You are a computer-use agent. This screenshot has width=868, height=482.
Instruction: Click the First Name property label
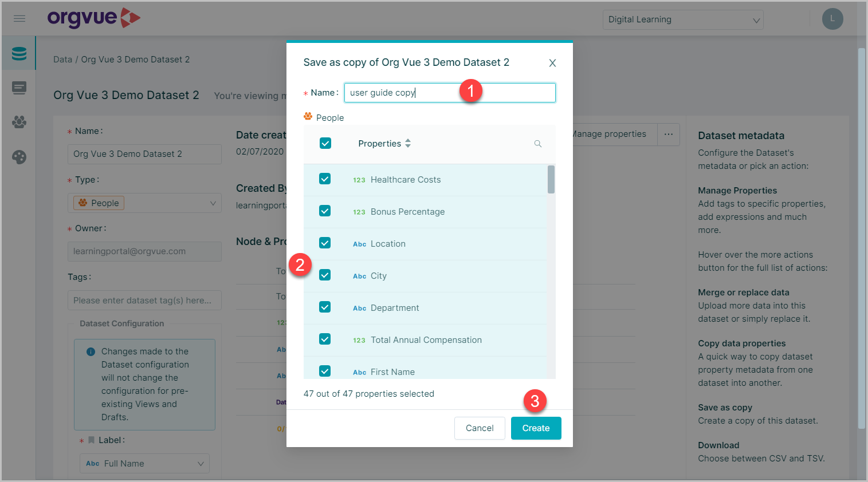392,372
